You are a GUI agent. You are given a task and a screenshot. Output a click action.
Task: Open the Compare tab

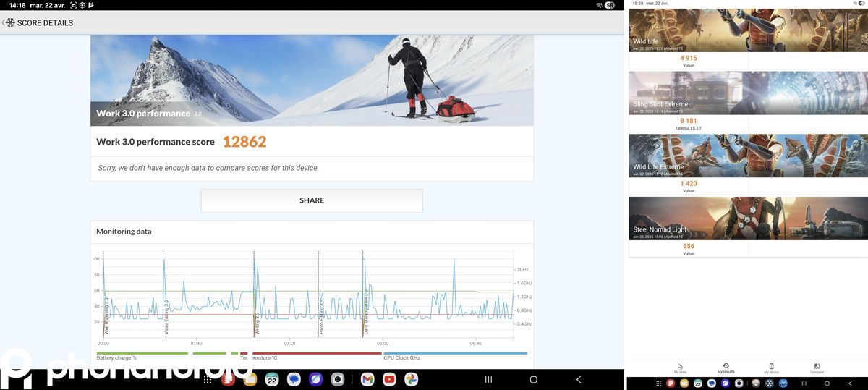(x=817, y=368)
